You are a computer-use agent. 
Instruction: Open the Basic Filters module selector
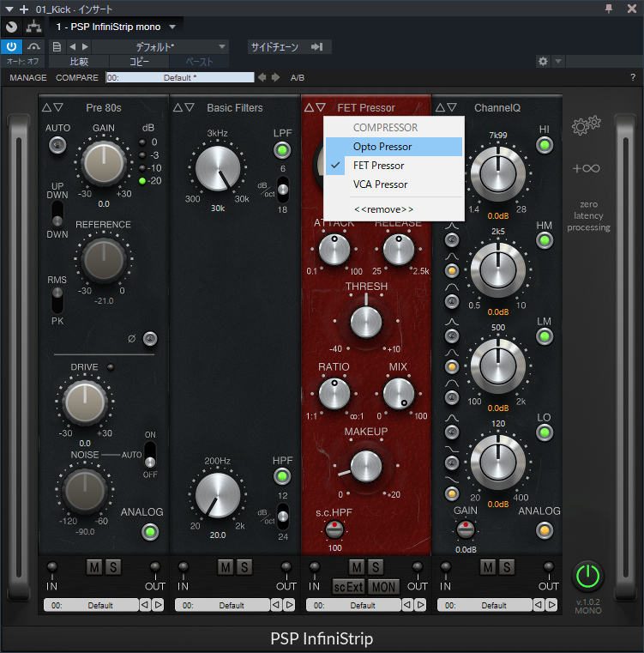tap(235, 108)
